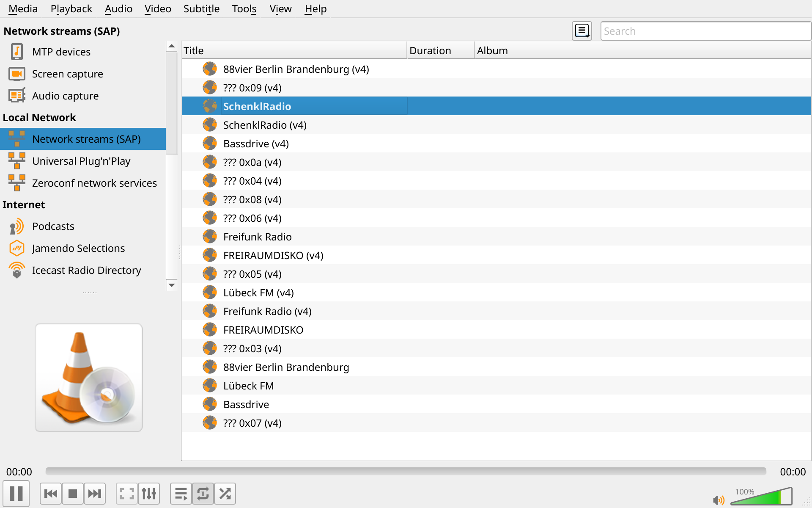Toggle the playlist view button
The width and height of the screenshot is (812, 508).
[181, 494]
